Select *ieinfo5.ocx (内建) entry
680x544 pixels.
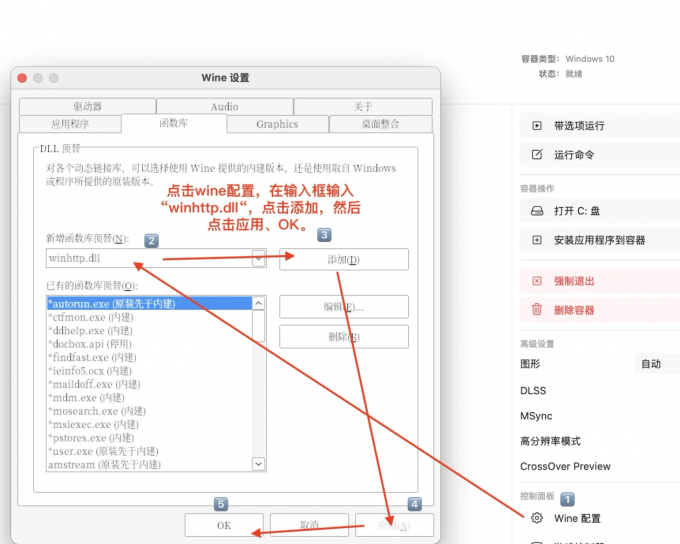coord(149,371)
